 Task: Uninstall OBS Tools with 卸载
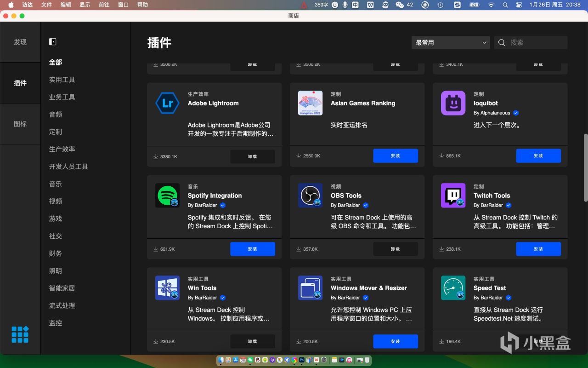click(396, 249)
